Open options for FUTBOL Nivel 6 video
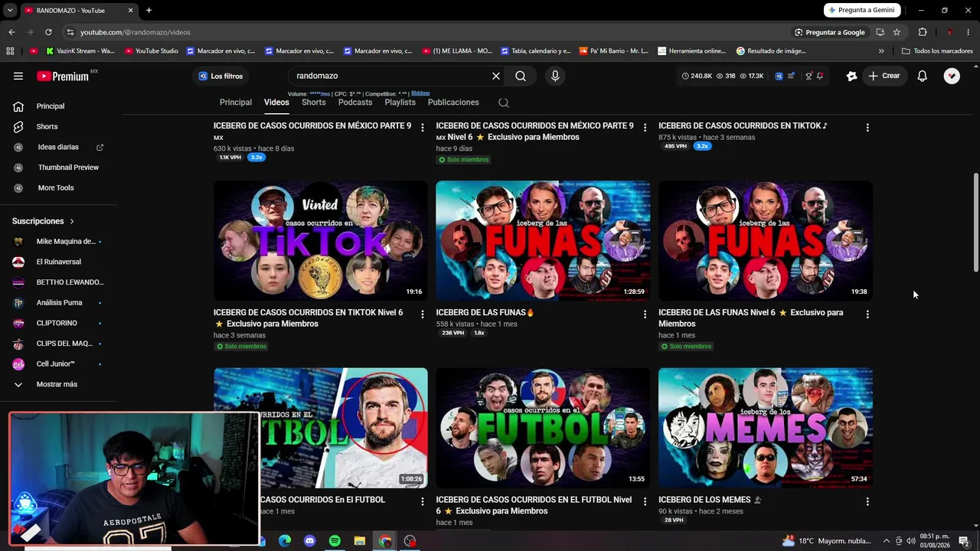 (645, 501)
